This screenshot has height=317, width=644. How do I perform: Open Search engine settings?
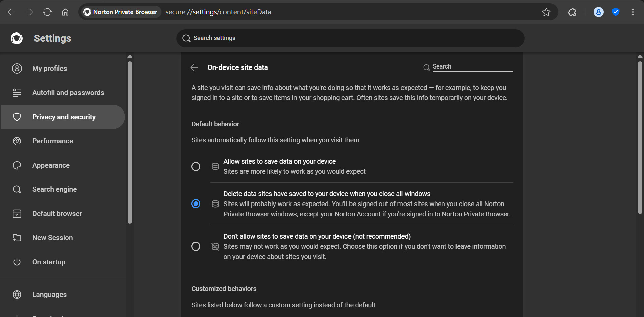[x=63, y=189]
